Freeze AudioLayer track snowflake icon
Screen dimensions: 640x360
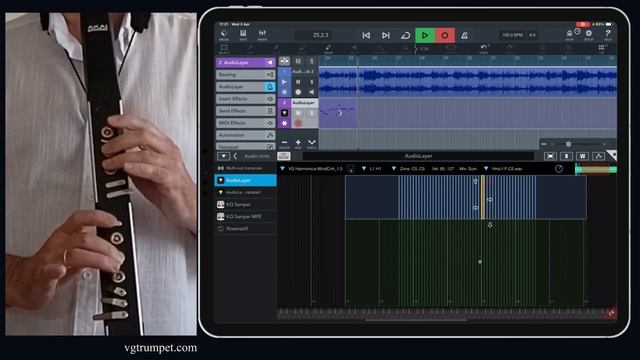[x=284, y=123]
